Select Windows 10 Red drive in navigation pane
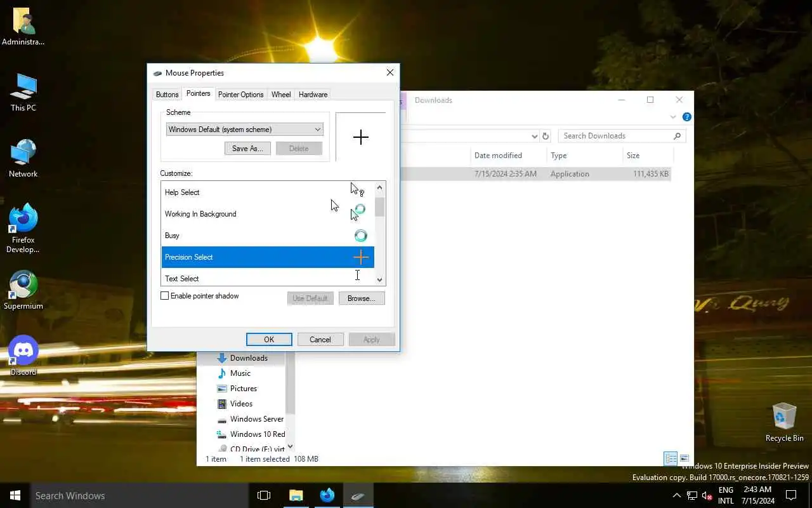 [x=251, y=434]
